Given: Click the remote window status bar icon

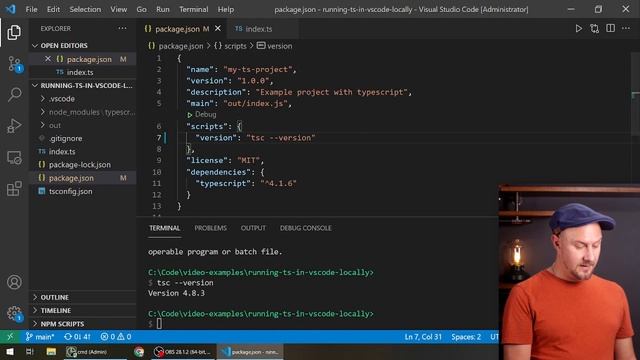Looking at the screenshot, I should click(10, 337).
